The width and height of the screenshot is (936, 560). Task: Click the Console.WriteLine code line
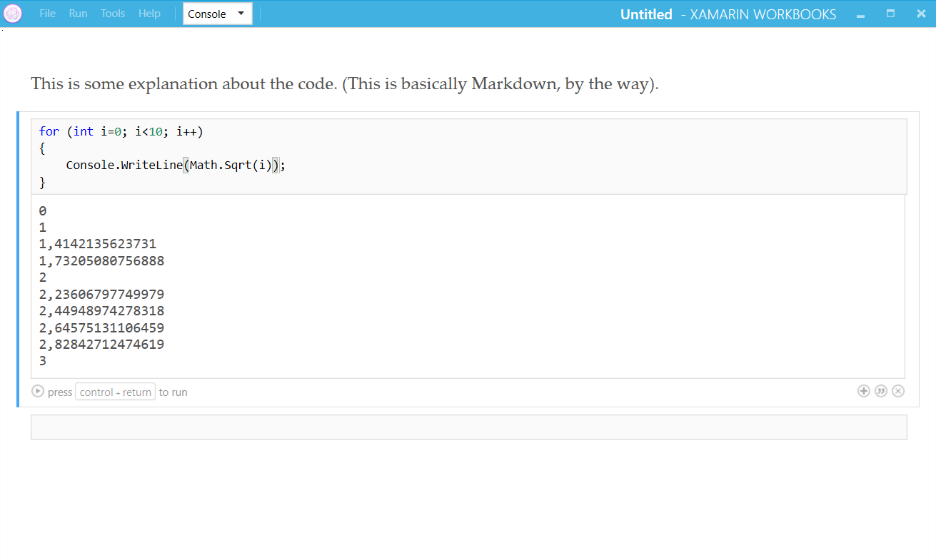[176, 165]
